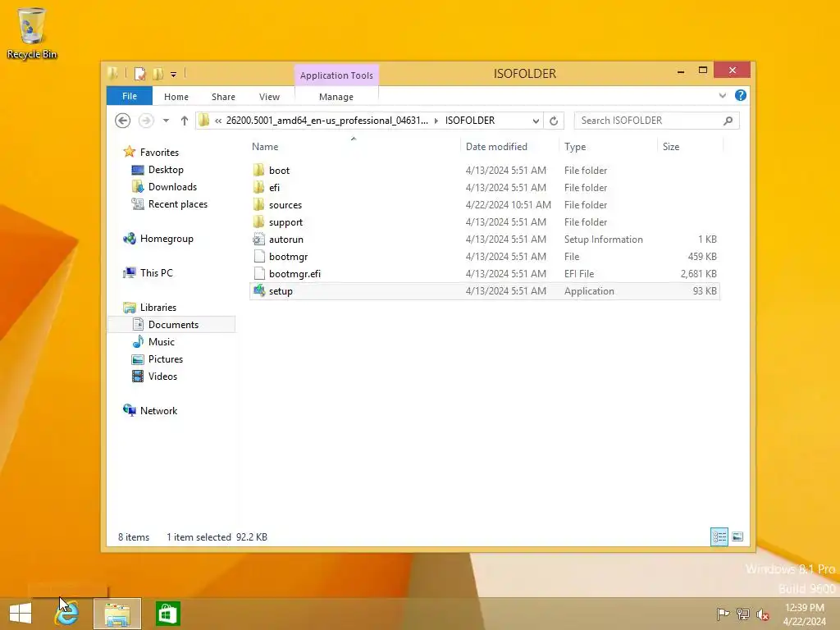Image resolution: width=840 pixels, height=630 pixels.
Task: Open the File menu tab
Action: (130, 97)
